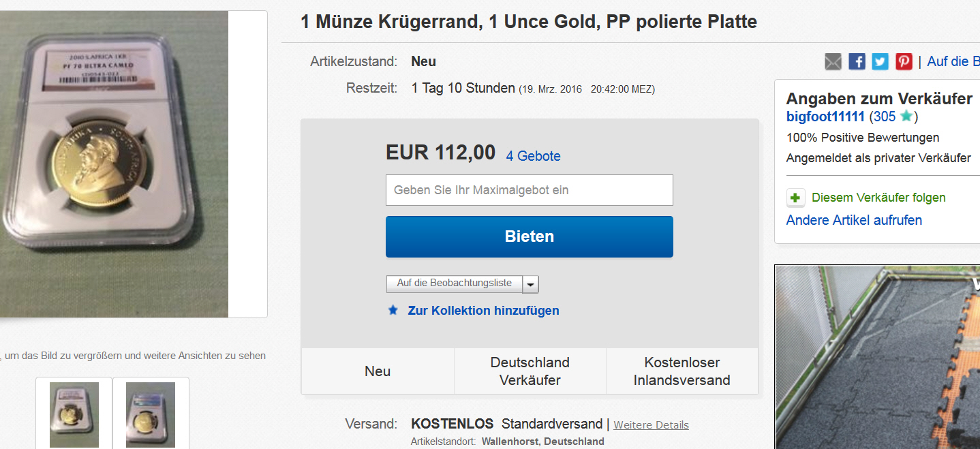Open seller profile bigfoot11111
Viewport: 980px width, 449px height.
click(825, 117)
